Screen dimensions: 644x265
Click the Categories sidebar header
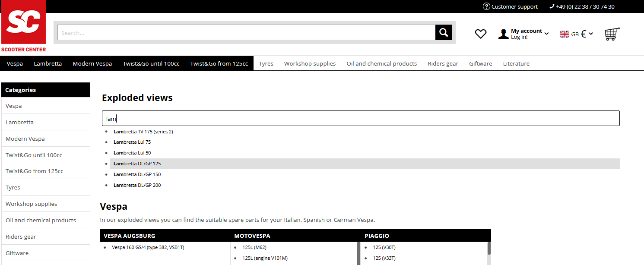click(46, 90)
